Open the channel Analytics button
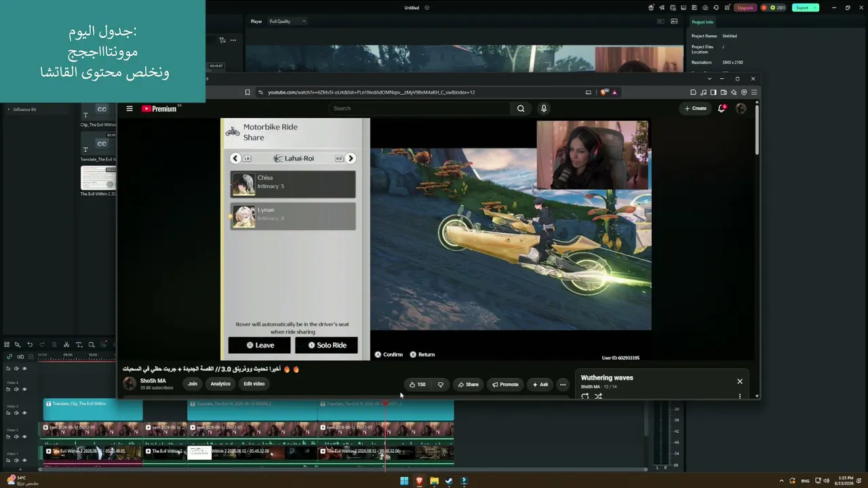868x488 pixels. click(220, 384)
